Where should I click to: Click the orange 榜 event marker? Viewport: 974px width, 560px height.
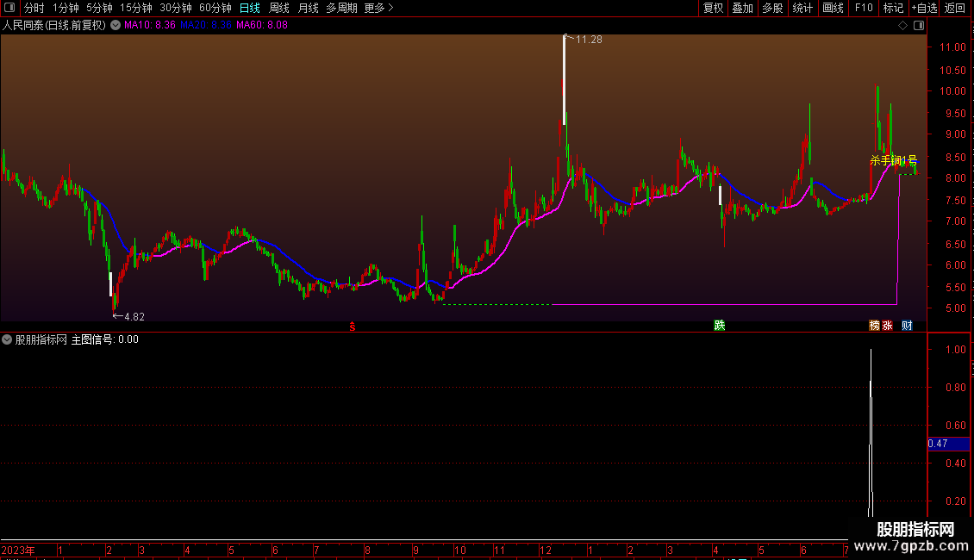point(874,325)
